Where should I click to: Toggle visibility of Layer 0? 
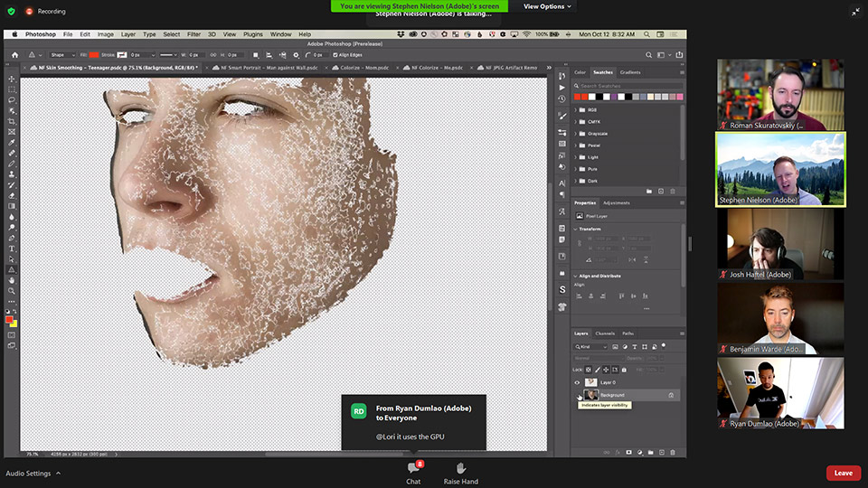click(578, 382)
